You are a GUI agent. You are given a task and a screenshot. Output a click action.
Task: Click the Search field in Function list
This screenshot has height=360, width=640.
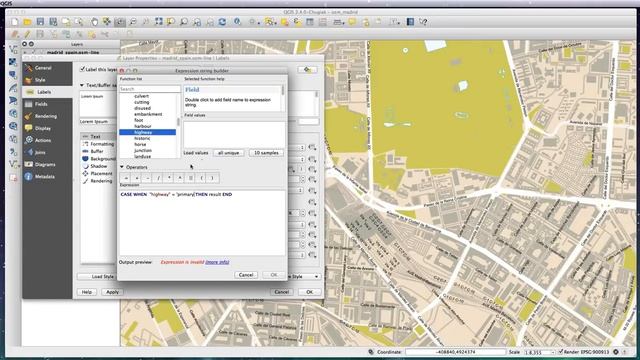(150, 89)
